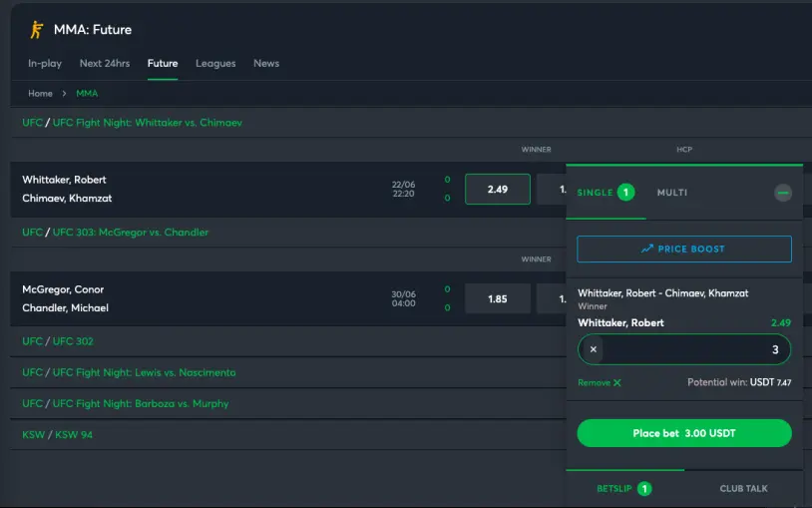Click Place bet 3.00 USDT
Screen dimensions: 812x508
click(x=684, y=433)
